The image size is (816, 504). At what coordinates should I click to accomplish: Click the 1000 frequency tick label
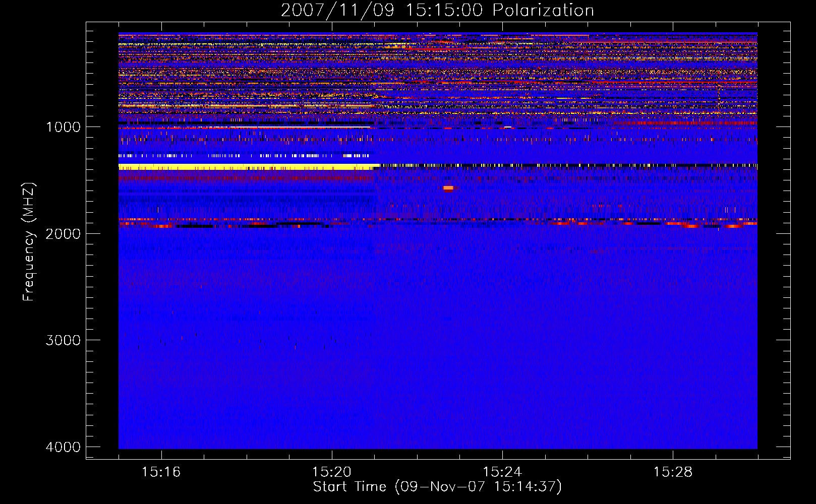point(63,127)
